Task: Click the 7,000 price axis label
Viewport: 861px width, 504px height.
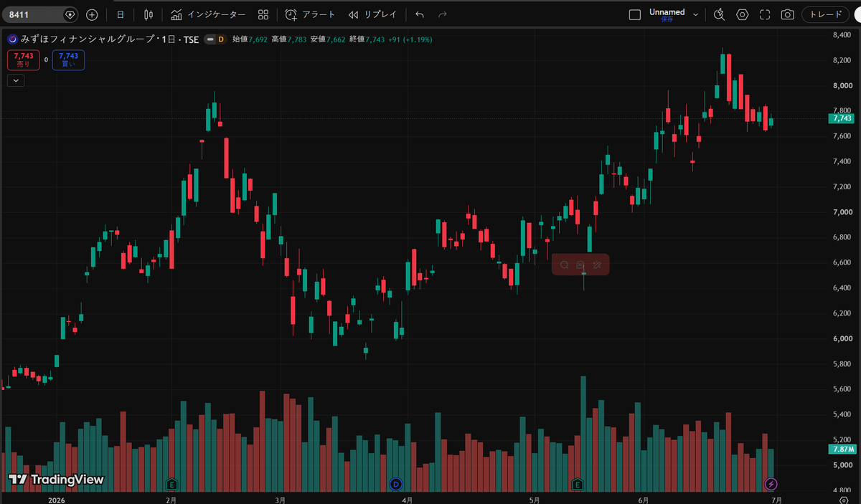Action: (842, 212)
